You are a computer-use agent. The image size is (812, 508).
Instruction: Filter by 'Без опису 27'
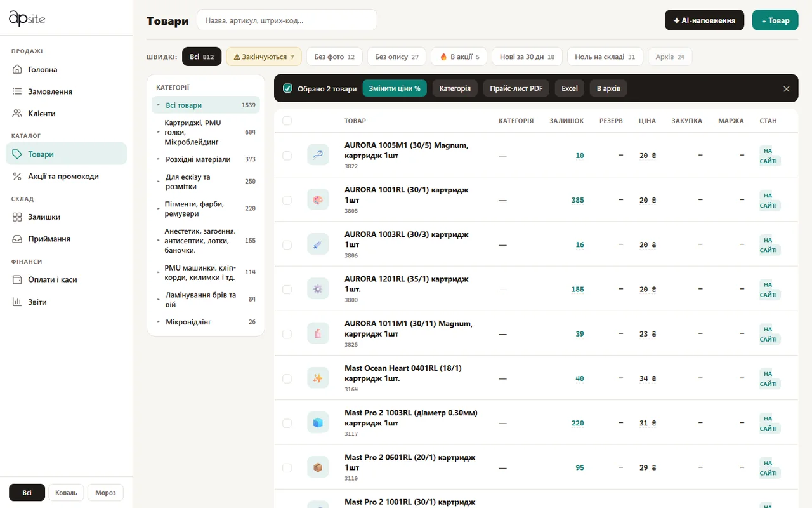[397, 57]
